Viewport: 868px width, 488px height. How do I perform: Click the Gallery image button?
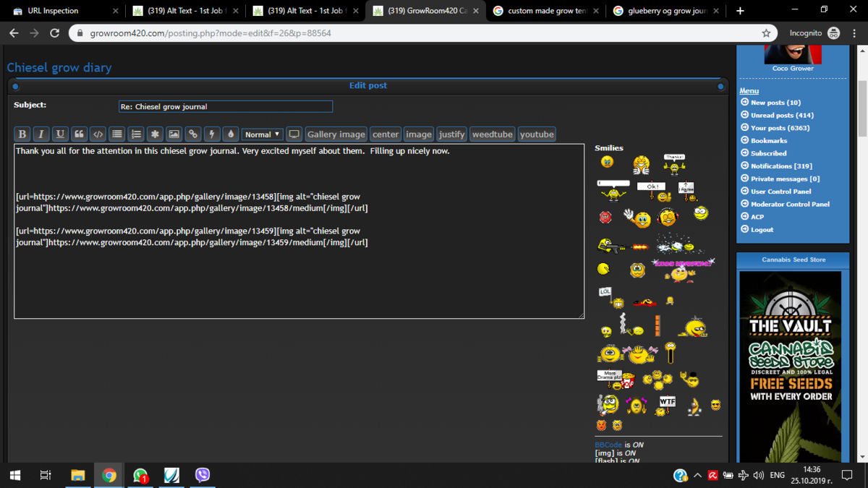click(336, 134)
